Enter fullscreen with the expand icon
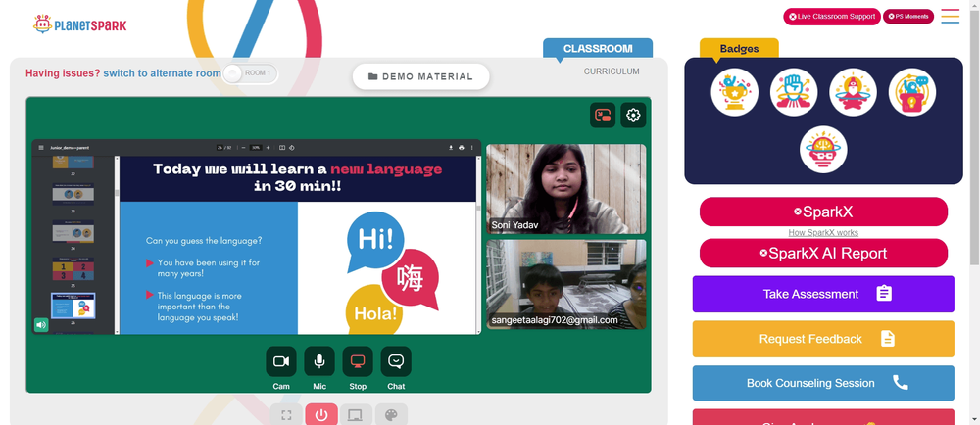The height and width of the screenshot is (425, 980). point(286,415)
